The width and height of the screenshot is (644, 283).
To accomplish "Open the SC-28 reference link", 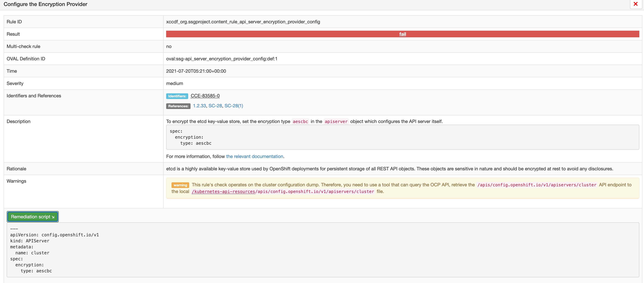I will pos(215,106).
